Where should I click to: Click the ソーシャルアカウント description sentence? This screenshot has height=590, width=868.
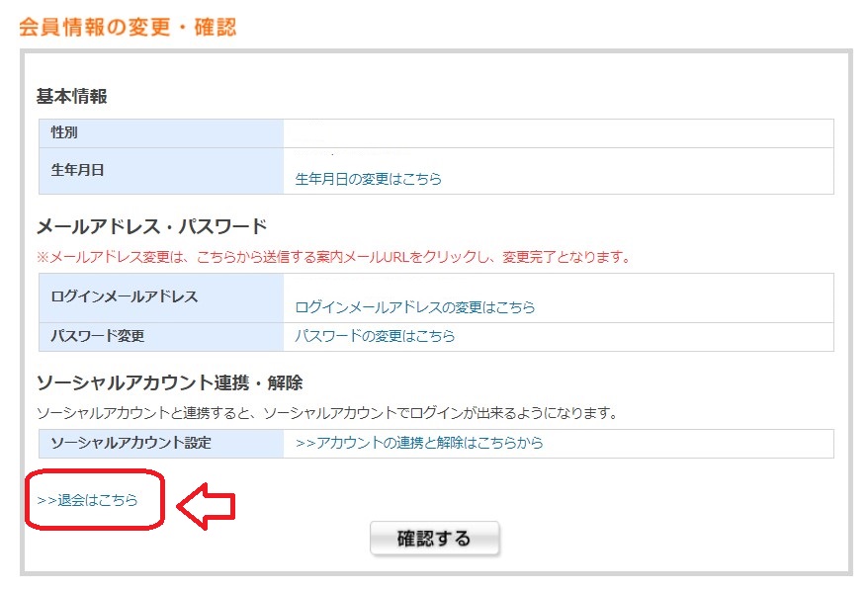pos(327,413)
